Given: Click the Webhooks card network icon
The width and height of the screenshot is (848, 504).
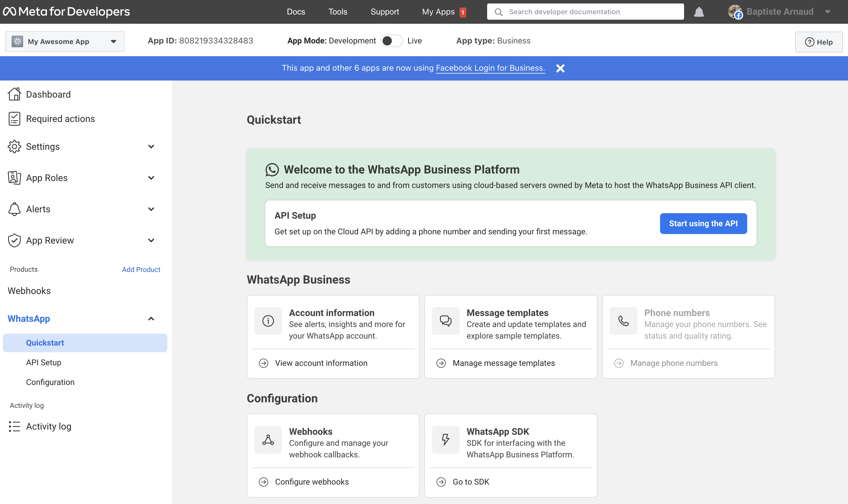Looking at the screenshot, I should click(268, 440).
